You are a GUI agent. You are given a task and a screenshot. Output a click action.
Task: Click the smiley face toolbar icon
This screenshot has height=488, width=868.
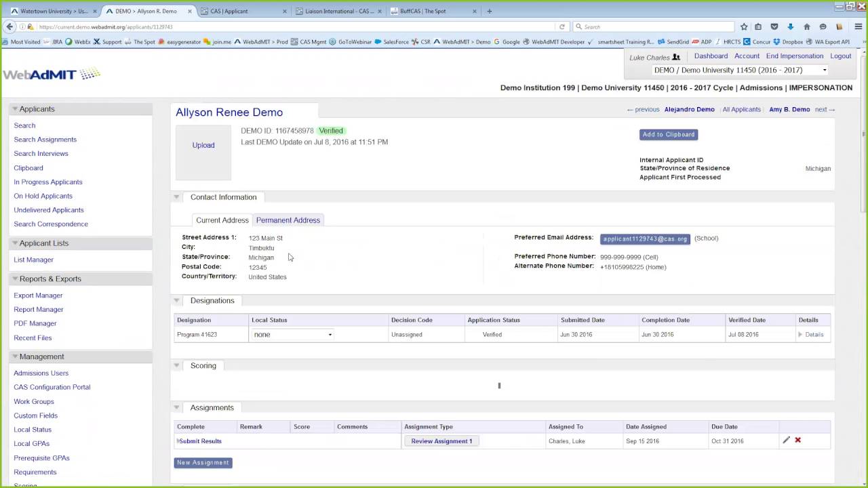pos(823,26)
